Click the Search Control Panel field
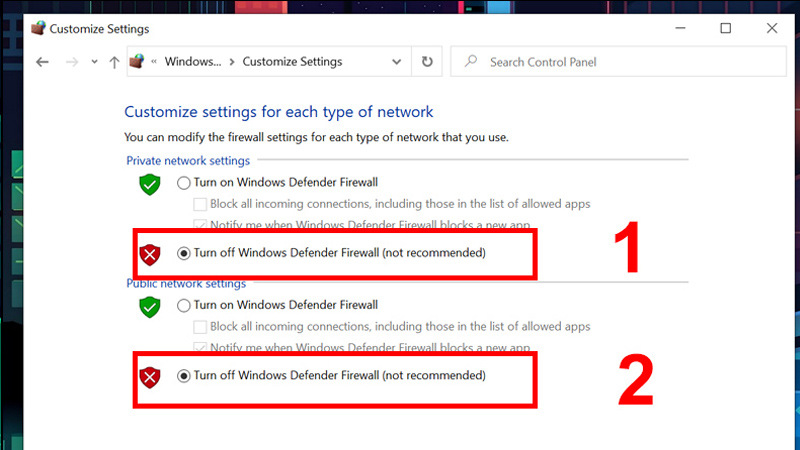The height and width of the screenshot is (450, 800). coord(618,62)
